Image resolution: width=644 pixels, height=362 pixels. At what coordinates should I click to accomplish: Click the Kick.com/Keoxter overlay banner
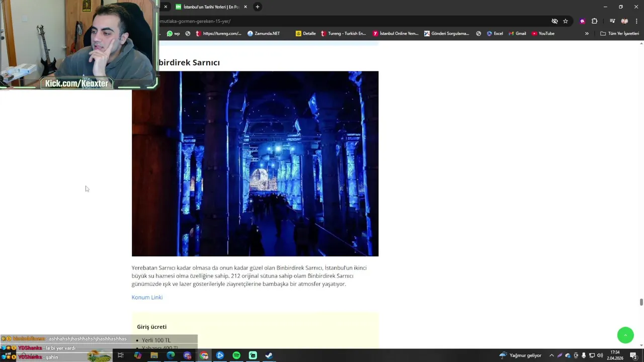[x=76, y=83]
